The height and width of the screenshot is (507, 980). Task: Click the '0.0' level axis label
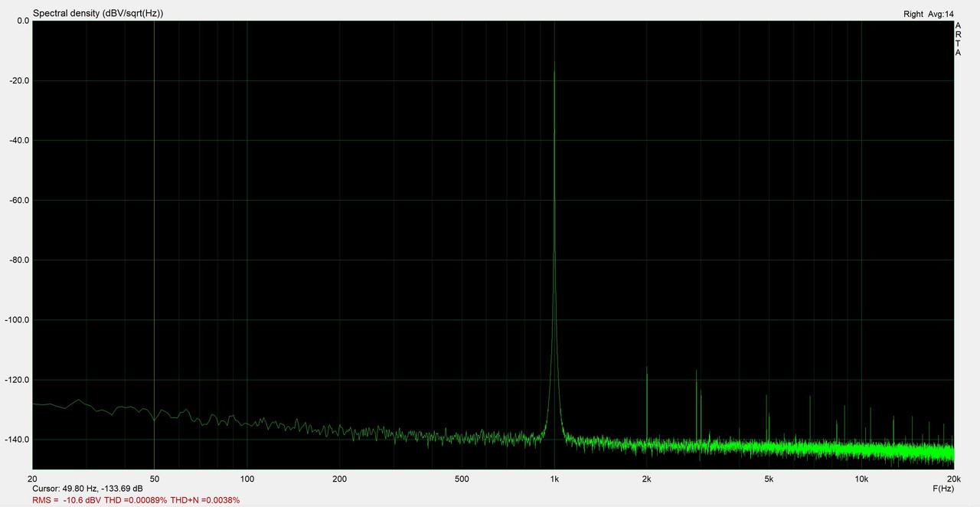(x=23, y=21)
